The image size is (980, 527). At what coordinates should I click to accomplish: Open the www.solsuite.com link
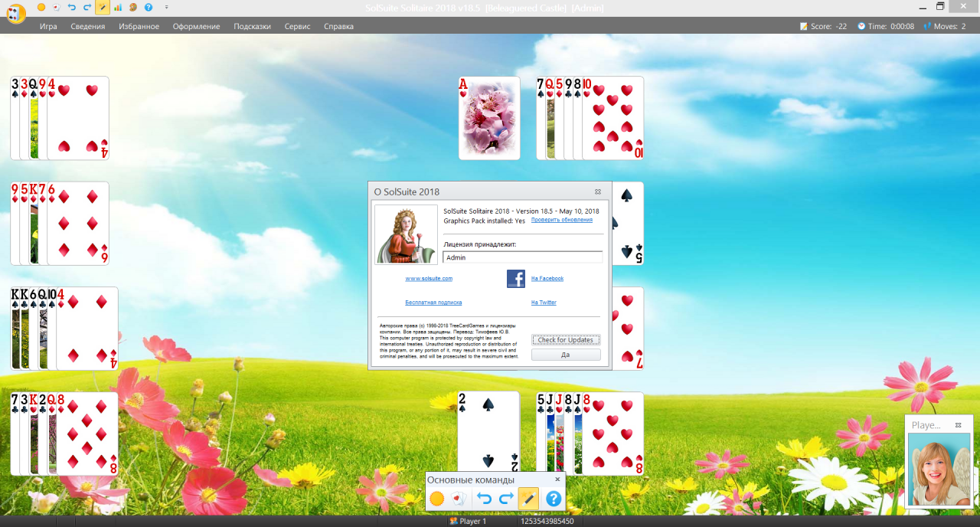[x=429, y=279]
